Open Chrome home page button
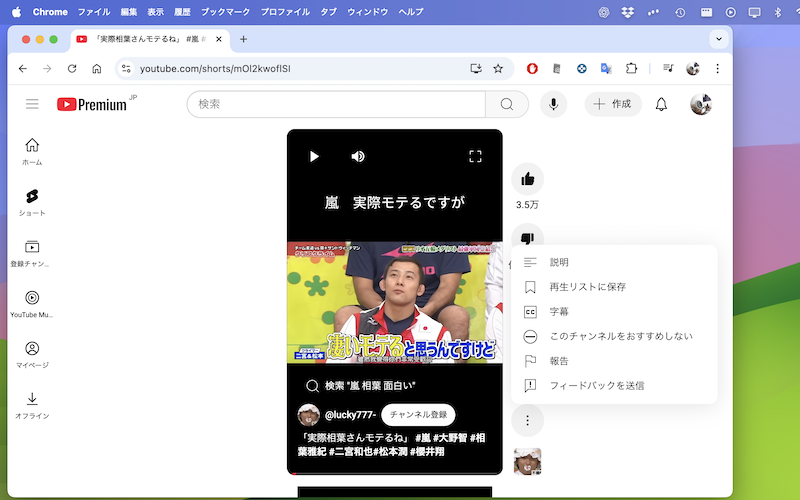800x500 pixels. tap(96, 68)
